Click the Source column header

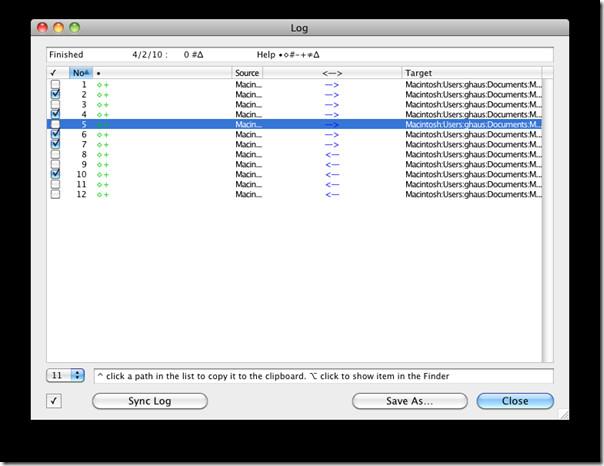tap(247, 73)
